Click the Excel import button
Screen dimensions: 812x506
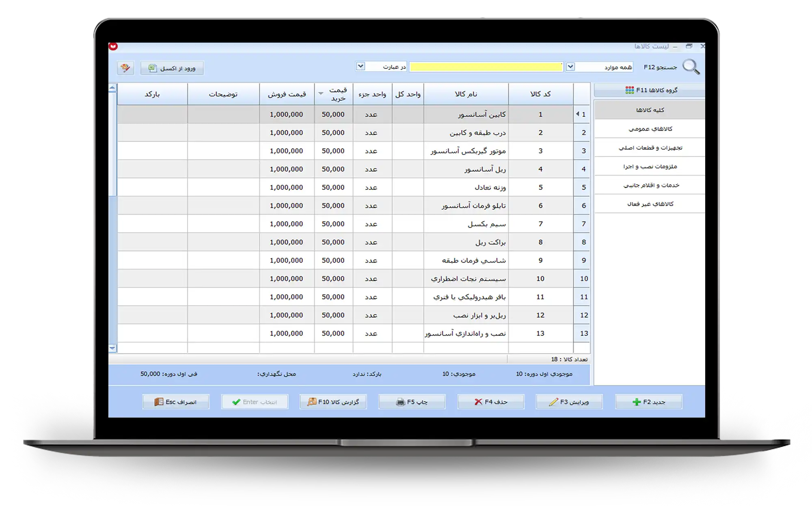[x=172, y=68]
